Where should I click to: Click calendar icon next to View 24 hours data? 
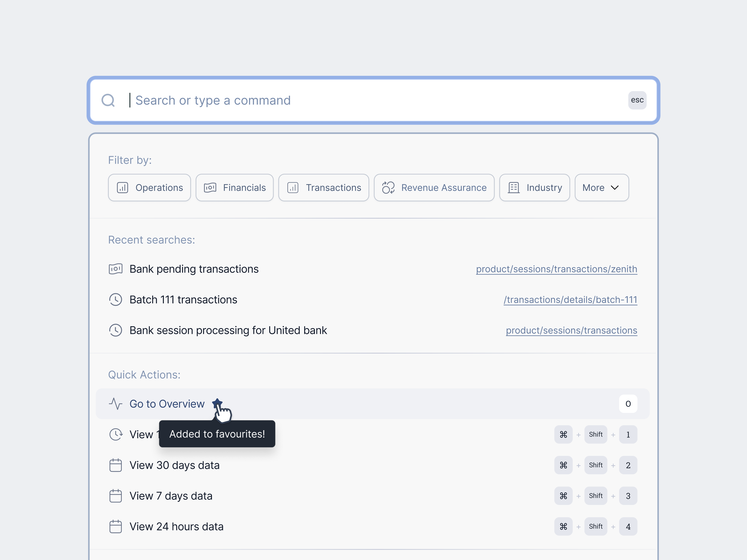point(116,527)
